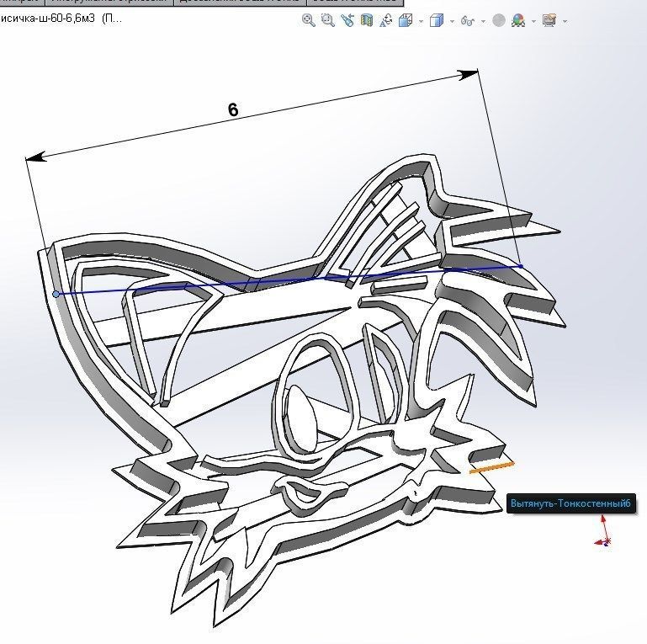Open the Dynamic Annotation Views icon
The width and height of the screenshot is (647, 644).
[x=386, y=20]
